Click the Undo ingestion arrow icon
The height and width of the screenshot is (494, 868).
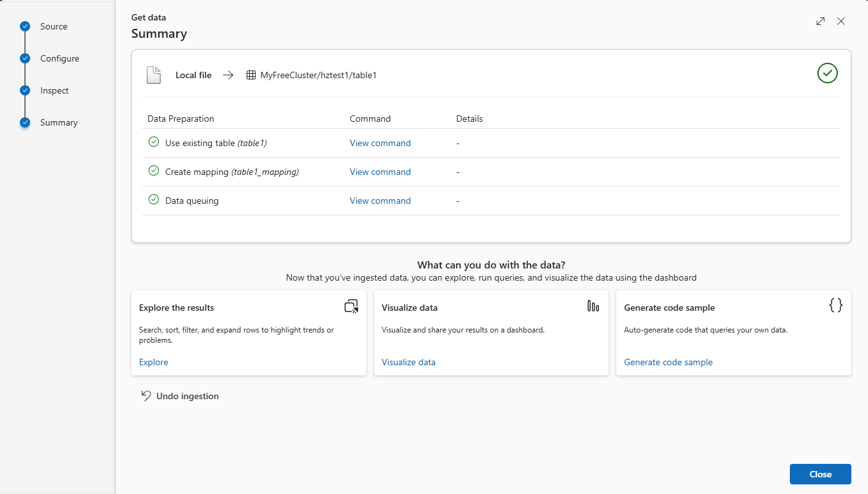pyautogui.click(x=146, y=396)
